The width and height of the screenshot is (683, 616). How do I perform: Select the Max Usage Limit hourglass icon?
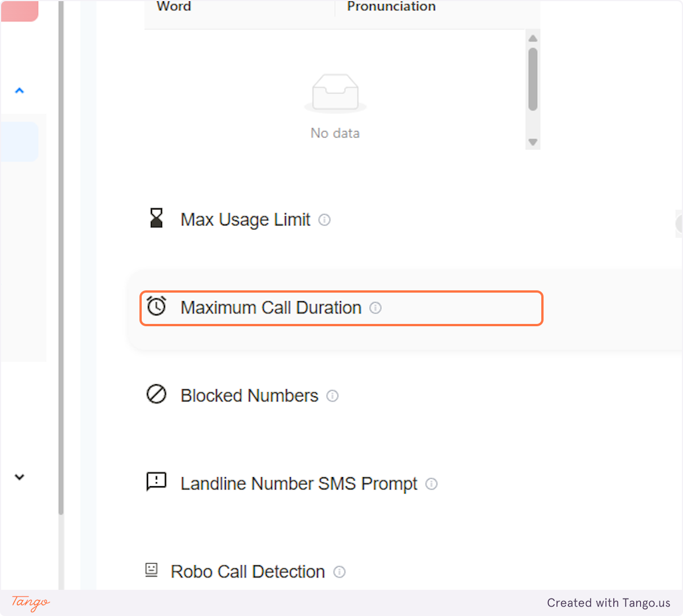coord(157,218)
